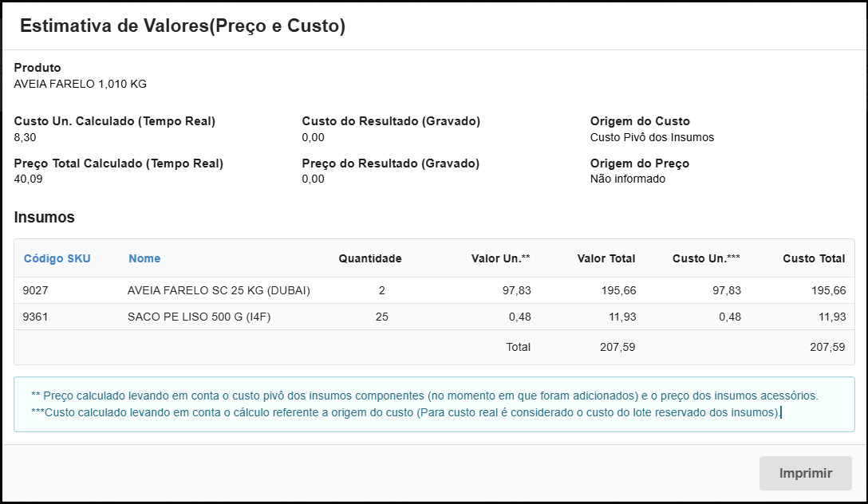The height and width of the screenshot is (504, 868).
Task: Click Origem do Custo Pivô dos Insumos text
Action: point(651,137)
